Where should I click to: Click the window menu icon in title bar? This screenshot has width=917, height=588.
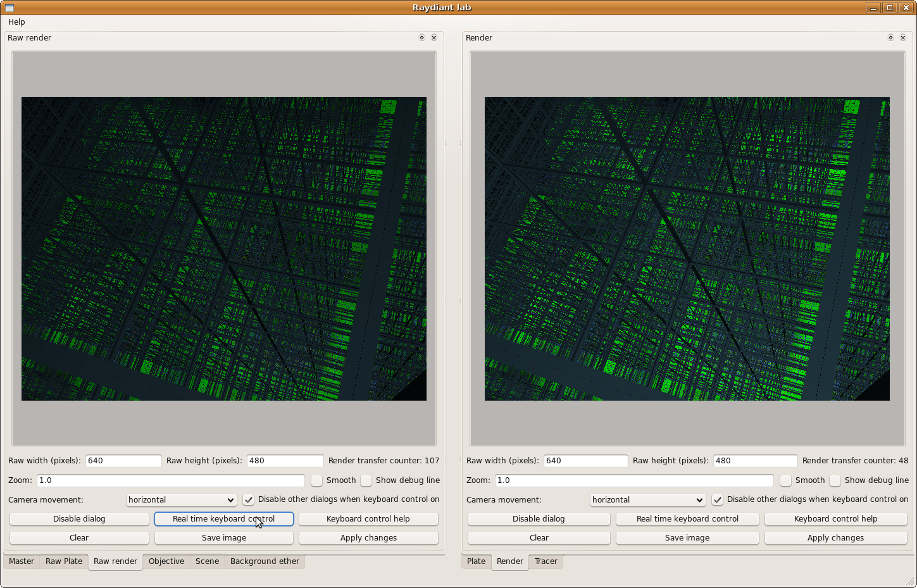coord(9,8)
